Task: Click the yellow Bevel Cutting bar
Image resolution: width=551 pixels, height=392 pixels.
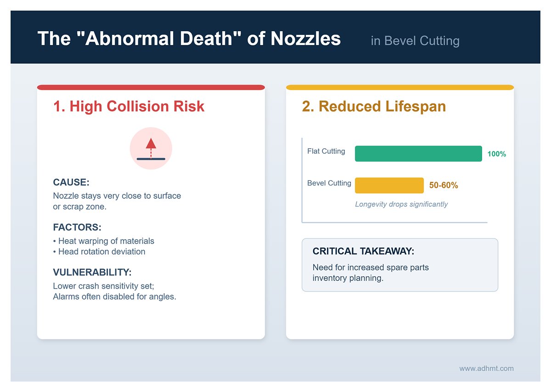Action: click(x=389, y=185)
